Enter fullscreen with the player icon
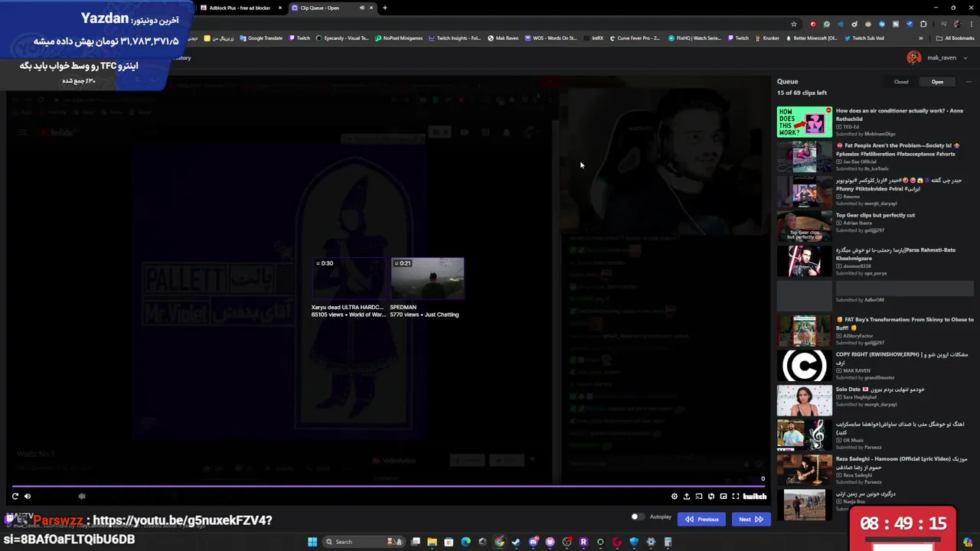The image size is (980, 551). [x=735, y=497]
